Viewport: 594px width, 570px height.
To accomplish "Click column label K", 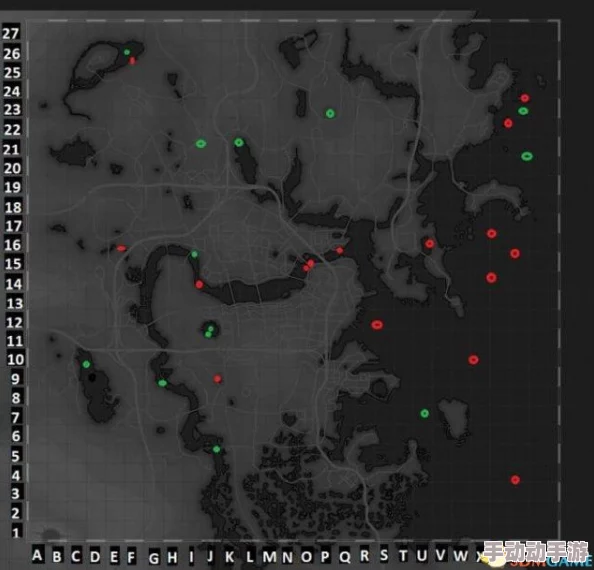I will [230, 557].
